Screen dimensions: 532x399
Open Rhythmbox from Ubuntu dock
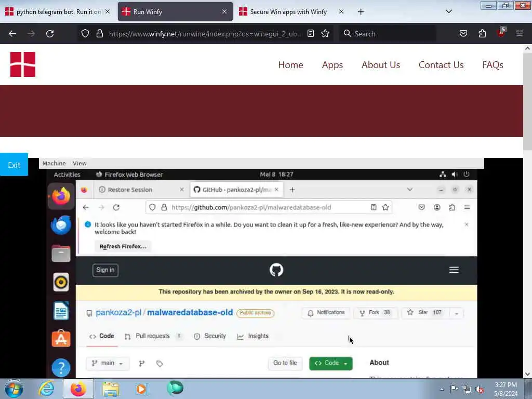coord(61,282)
